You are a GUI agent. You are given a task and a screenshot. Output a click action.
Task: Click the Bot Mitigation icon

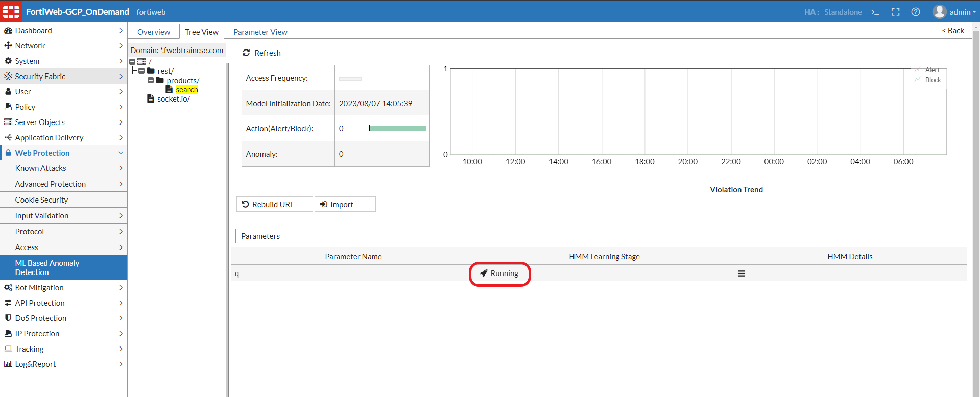point(8,288)
